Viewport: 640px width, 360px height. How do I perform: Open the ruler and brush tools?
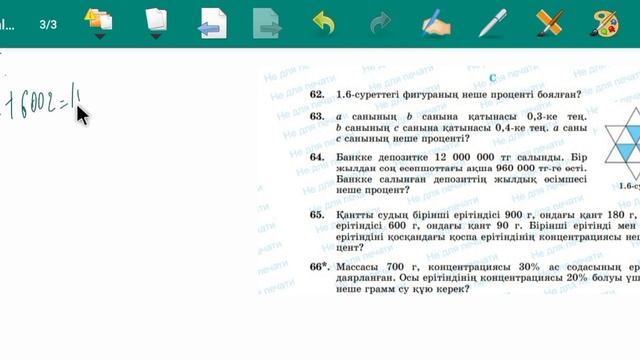pos(549,23)
